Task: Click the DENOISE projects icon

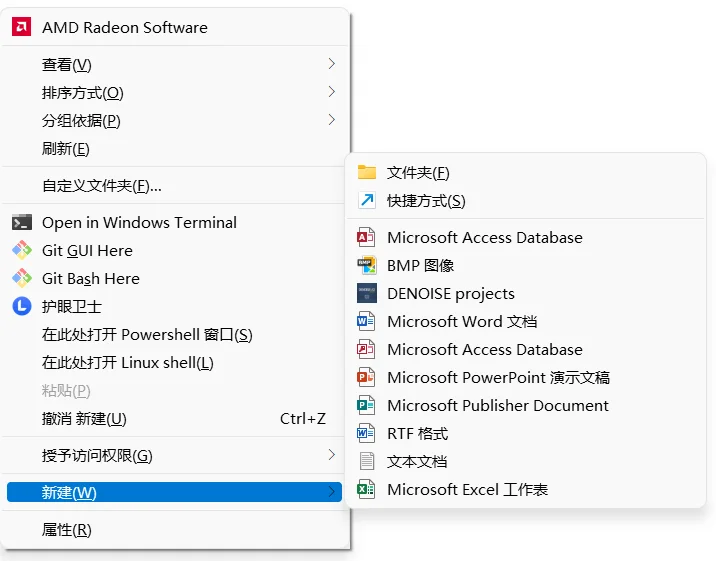Action: [367, 293]
